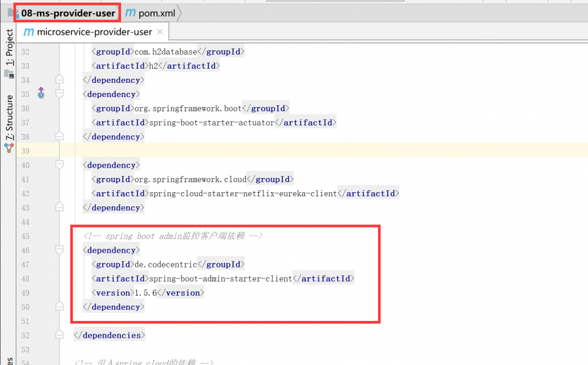Toggle code fold for admin client dependency at line 50
This screenshot has width=588, height=365.
59,306
